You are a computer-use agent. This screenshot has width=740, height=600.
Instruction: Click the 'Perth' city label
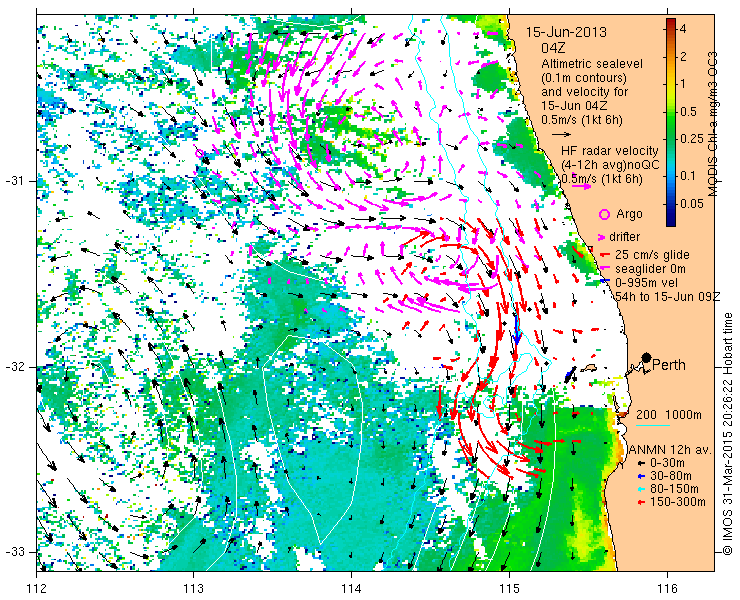669,365
